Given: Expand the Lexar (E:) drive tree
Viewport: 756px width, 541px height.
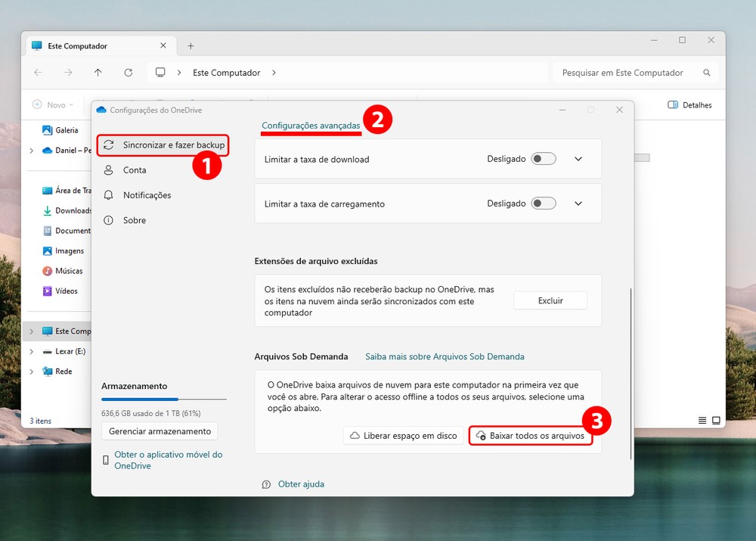Looking at the screenshot, I should pyautogui.click(x=31, y=352).
